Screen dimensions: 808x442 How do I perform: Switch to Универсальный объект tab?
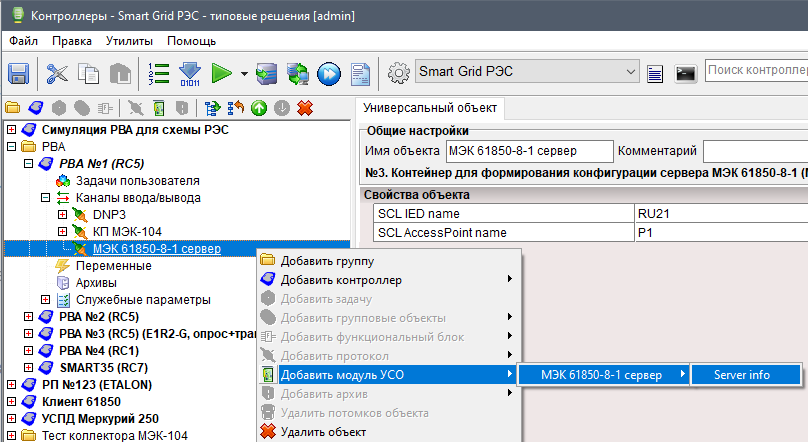[x=430, y=107]
